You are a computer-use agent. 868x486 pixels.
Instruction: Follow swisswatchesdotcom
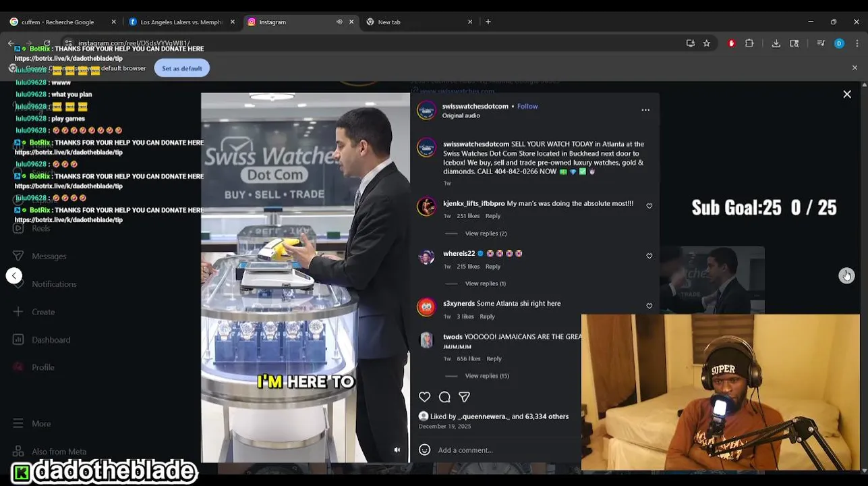click(x=527, y=106)
